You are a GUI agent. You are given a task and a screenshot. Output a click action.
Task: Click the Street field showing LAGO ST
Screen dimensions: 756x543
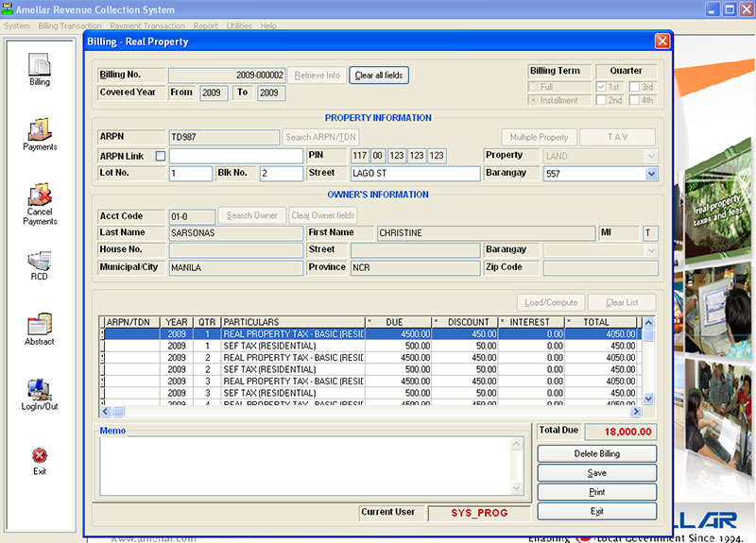[x=415, y=174]
